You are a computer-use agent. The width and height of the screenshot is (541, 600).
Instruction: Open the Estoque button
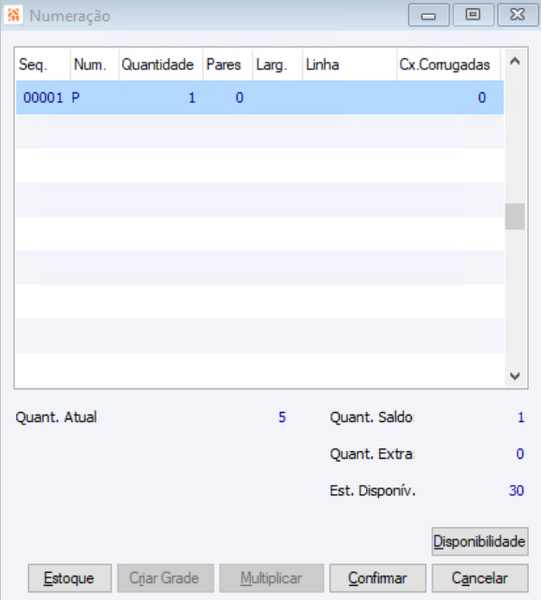[x=70, y=578]
